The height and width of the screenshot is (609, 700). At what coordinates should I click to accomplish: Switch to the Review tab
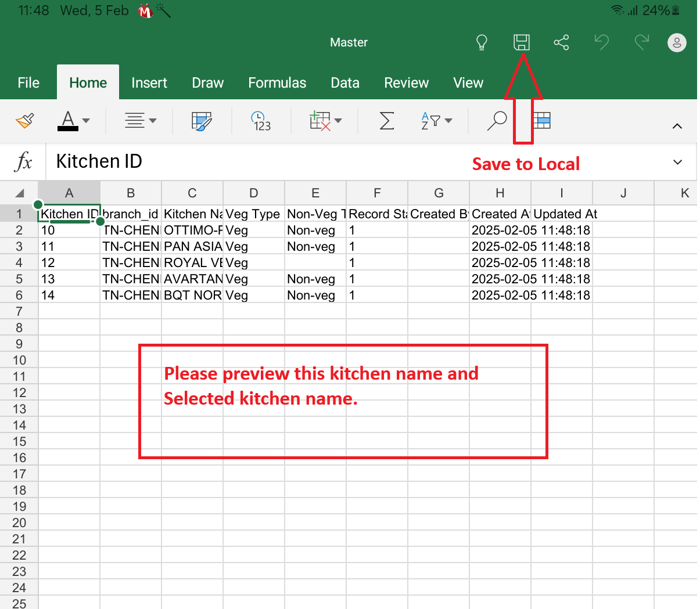pos(406,83)
